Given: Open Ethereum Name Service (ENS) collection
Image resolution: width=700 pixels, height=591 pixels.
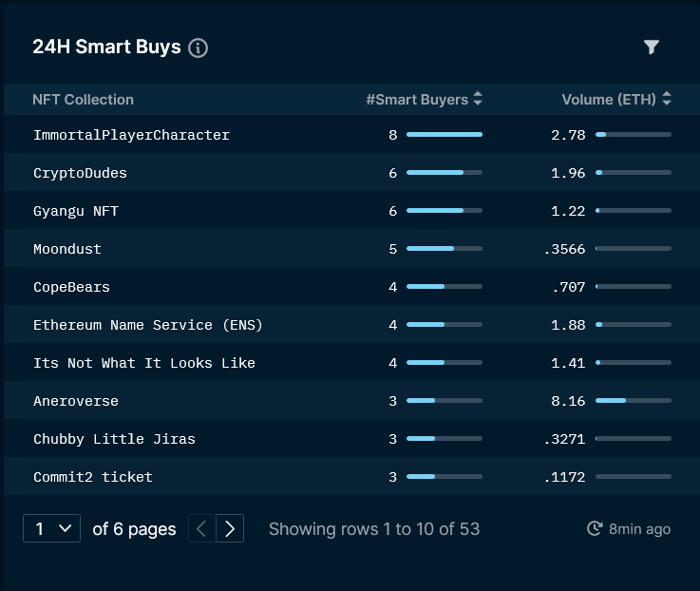Looking at the screenshot, I should point(148,325).
